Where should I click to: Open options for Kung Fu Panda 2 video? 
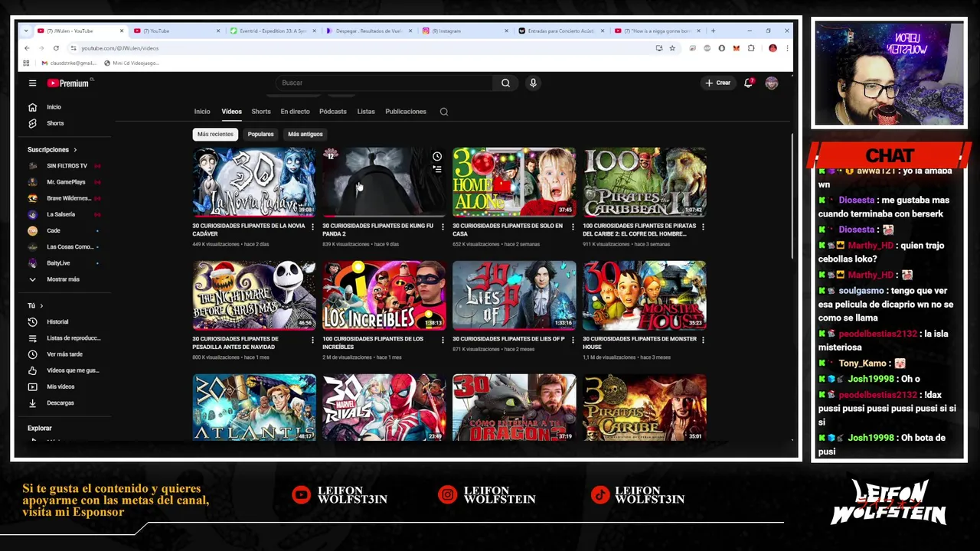[443, 227]
